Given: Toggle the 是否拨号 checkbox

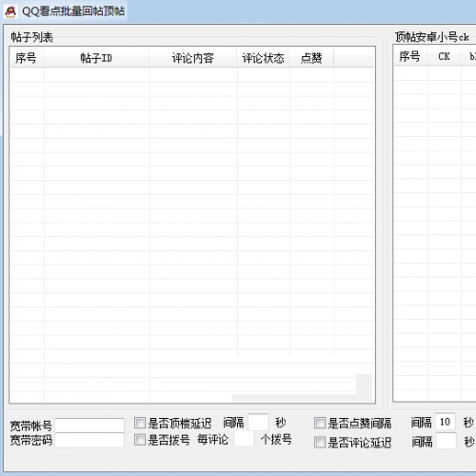Looking at the screenshot, I should (x=140, y=440).
